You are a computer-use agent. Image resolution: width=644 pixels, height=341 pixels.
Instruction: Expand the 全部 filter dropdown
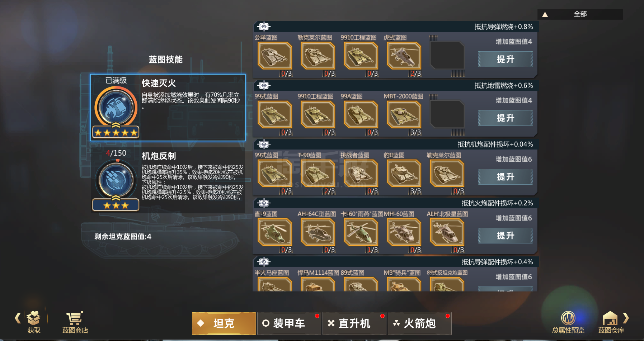click(580, 14)
